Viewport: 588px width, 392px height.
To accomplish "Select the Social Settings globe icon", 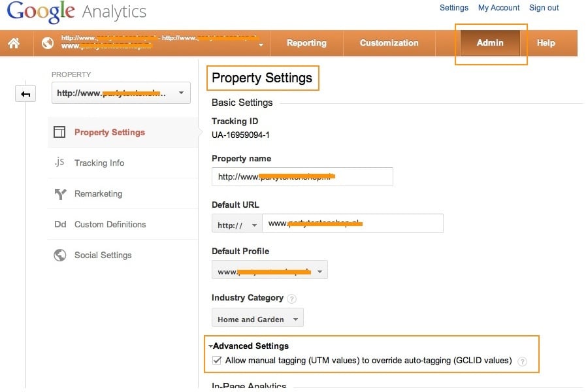I will click(x=59, y=255).
